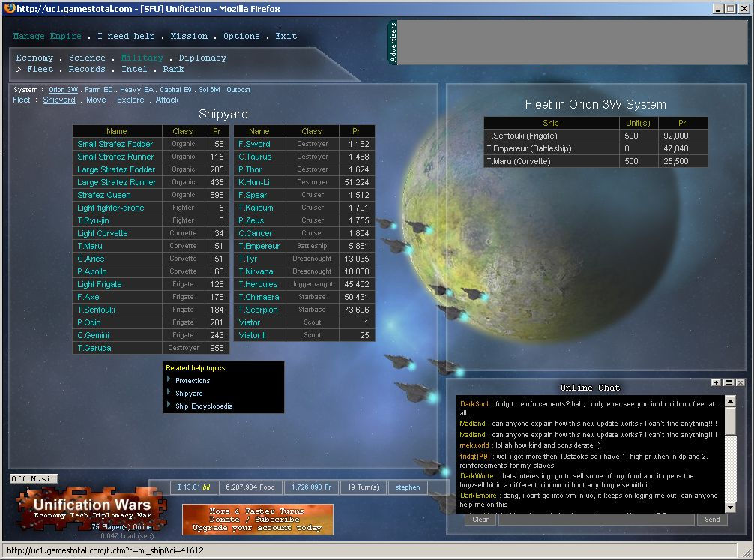Click the chat panel pop-out arrow icon
This screenshot has height=560, width=754.
(x=716, y=382)
